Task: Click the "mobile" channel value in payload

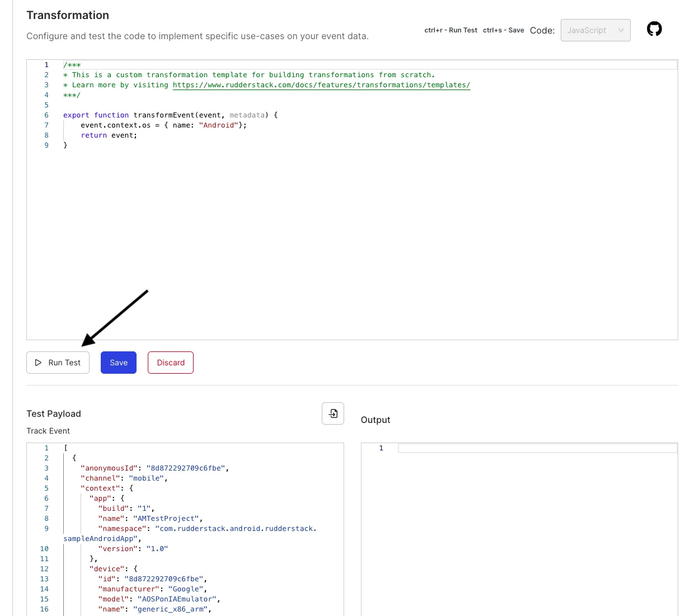Action: pos(147,478)
